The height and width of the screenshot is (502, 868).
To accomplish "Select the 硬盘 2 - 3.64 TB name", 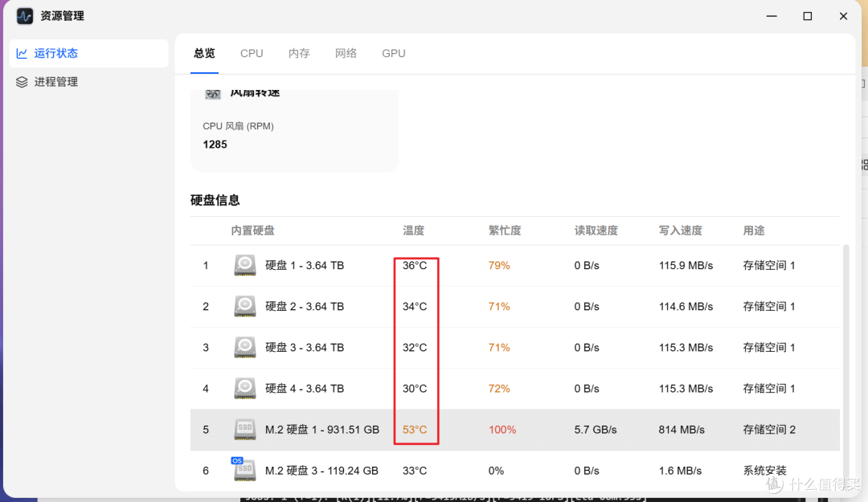I will pyautogui.click(x=305, y=306).
